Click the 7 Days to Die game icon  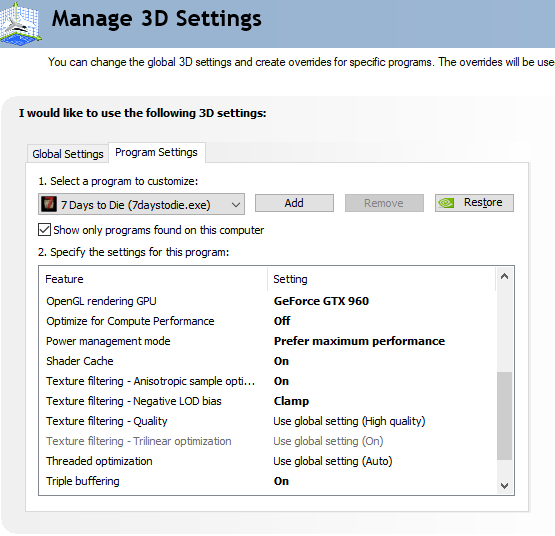(48, 204)
